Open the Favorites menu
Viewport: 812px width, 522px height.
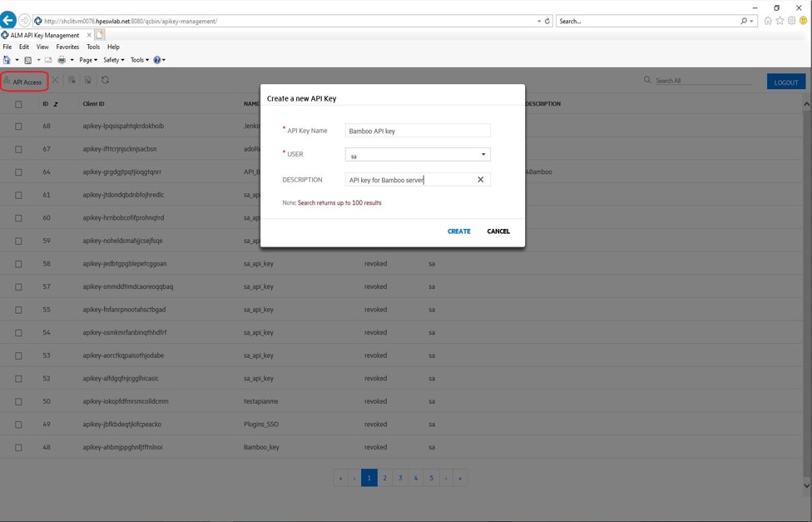point(67,47)
